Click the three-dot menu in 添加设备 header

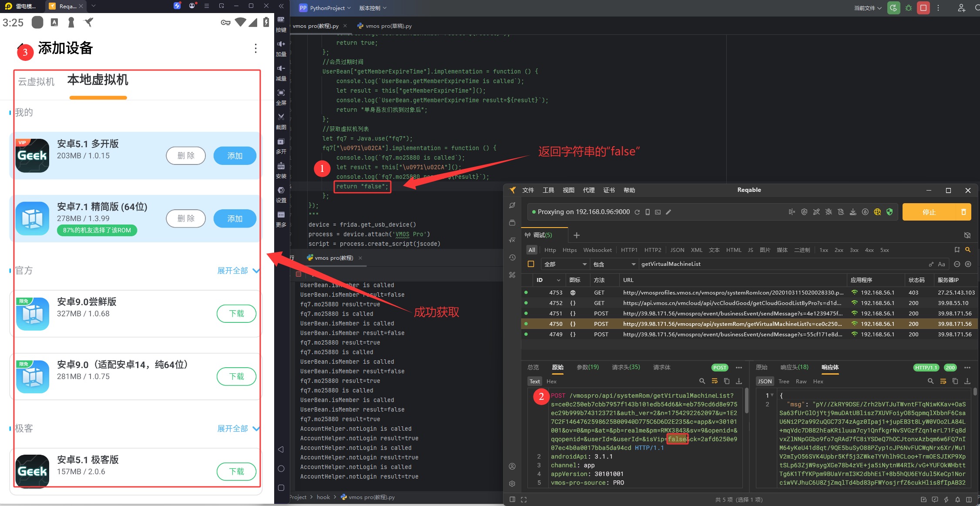[x=255, y=48]
